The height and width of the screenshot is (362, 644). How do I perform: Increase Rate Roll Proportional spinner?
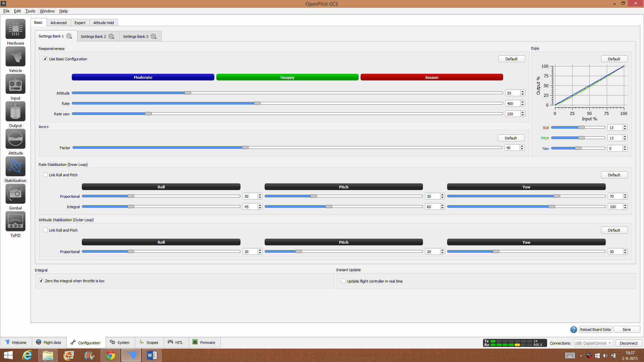click(260, 195)
